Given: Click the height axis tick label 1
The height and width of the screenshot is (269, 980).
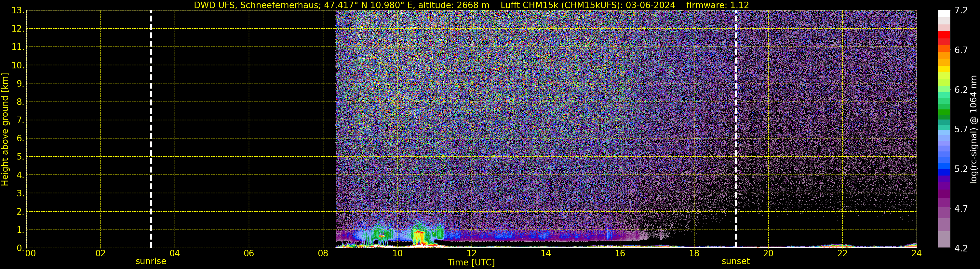Looking at the screenshot, I should coord(20,230).
